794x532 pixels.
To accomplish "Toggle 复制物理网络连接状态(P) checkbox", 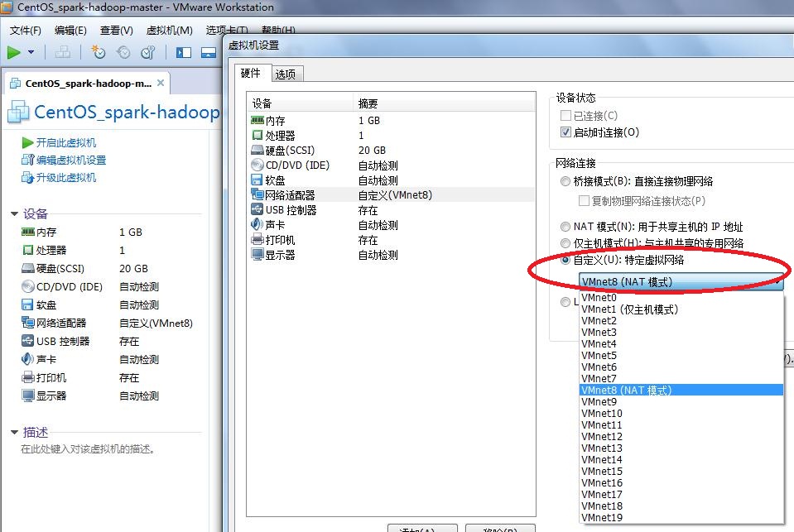I will point(584,201).
